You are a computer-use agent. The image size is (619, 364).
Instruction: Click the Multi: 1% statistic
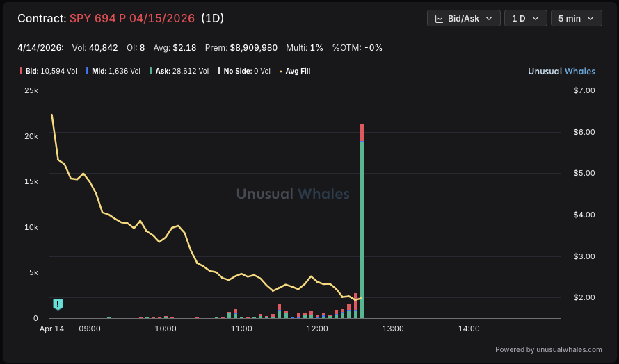coord(305,48)
